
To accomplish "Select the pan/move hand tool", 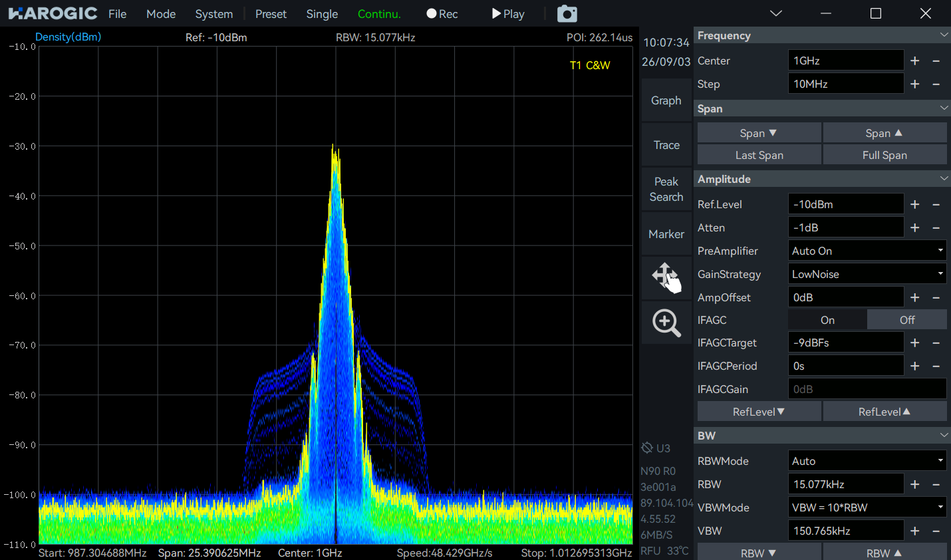I will 666,277.
